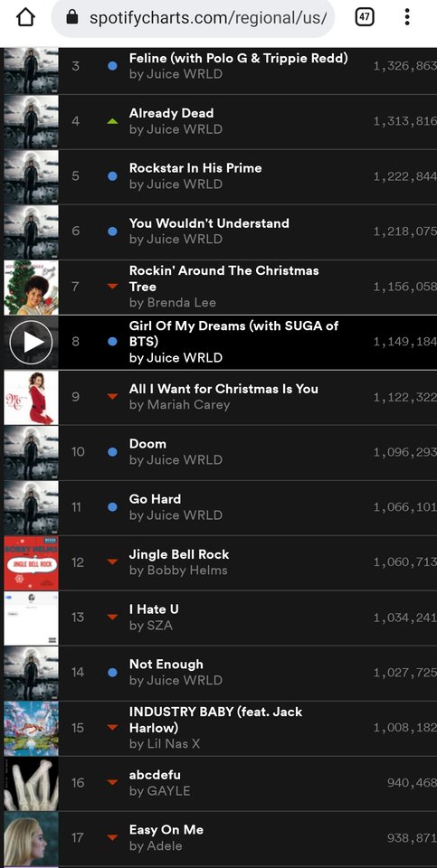Tap Adele album cover thumbnail
Viewport: 437px width, 868px height.
[x=31, y=839]
